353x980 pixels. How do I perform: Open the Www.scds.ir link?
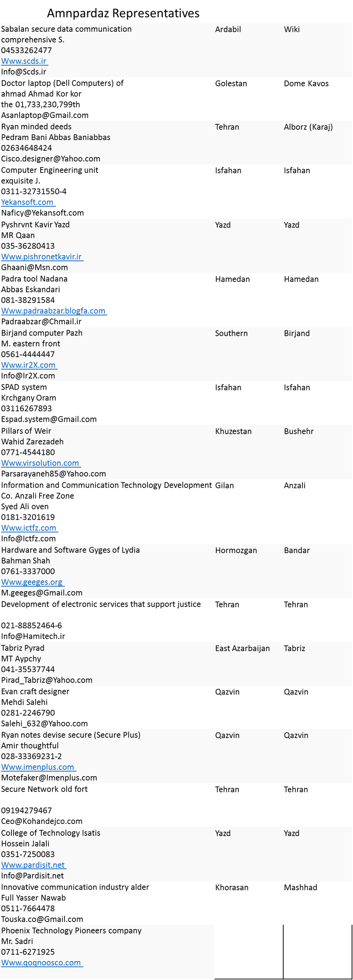tap(23, 61)
